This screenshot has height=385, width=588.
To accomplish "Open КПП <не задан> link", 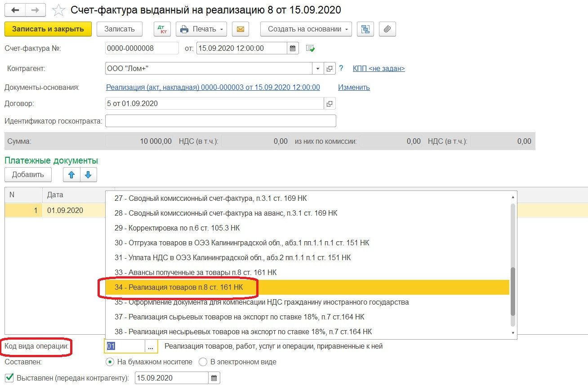I will tap(379, 69).
